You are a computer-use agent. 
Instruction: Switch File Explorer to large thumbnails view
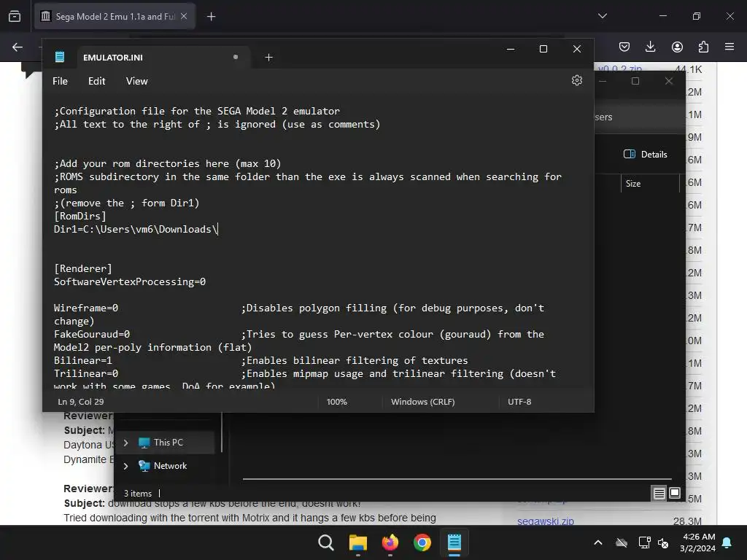675,493
